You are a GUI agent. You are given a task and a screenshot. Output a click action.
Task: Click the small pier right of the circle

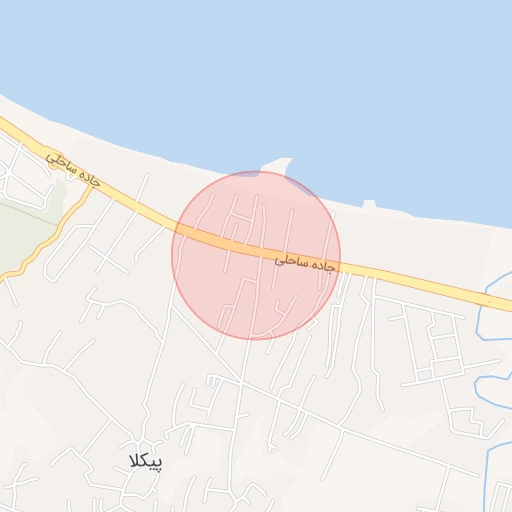pyautogui.click(x=368, y=204)
